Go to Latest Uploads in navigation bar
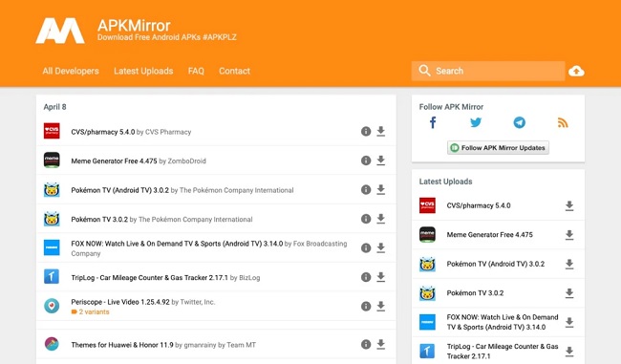The height and width of the screenshot is (364, 621). [x=143, y=71]
